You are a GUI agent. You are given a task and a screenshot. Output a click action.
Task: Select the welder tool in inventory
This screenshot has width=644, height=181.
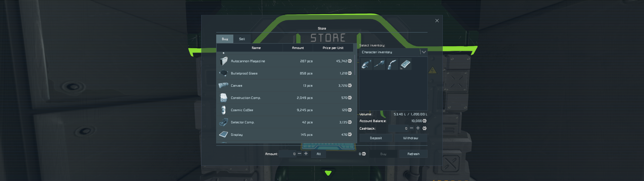(x=392, y=64)
